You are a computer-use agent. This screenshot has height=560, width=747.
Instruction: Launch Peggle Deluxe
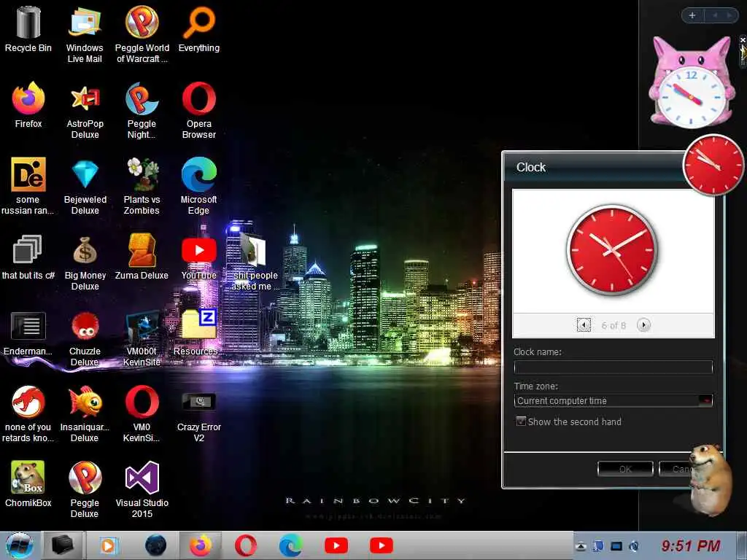tap(85, 489)
